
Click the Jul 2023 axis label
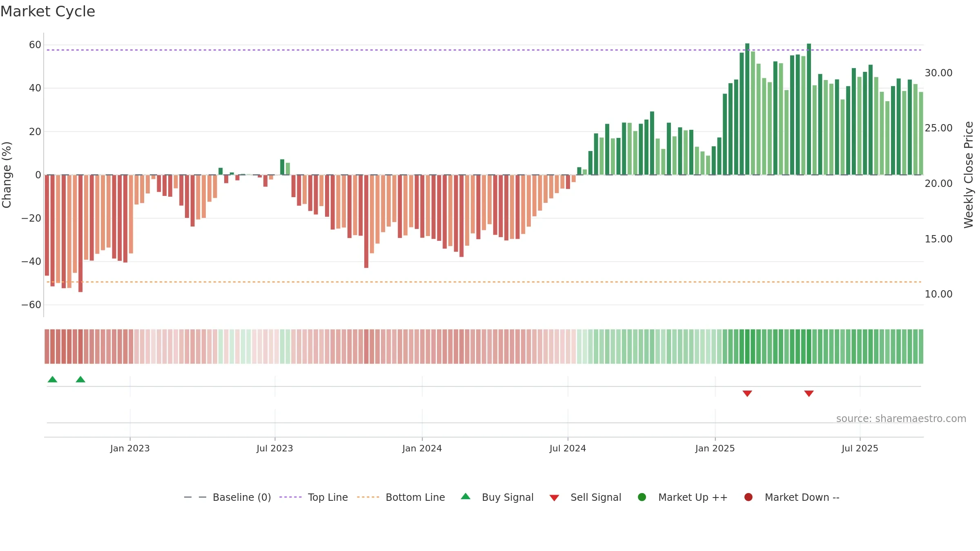[x=275, y=448]
